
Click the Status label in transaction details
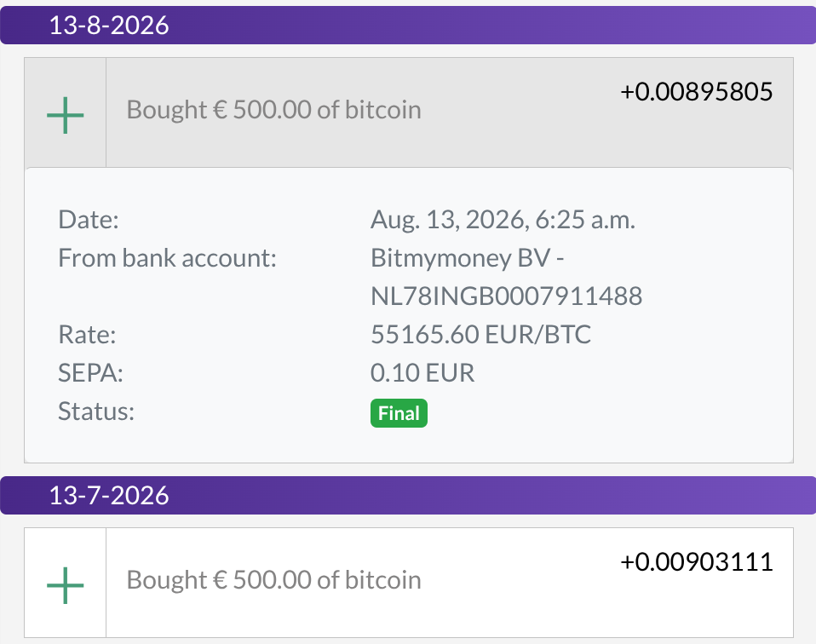click(x=96, y=411)
